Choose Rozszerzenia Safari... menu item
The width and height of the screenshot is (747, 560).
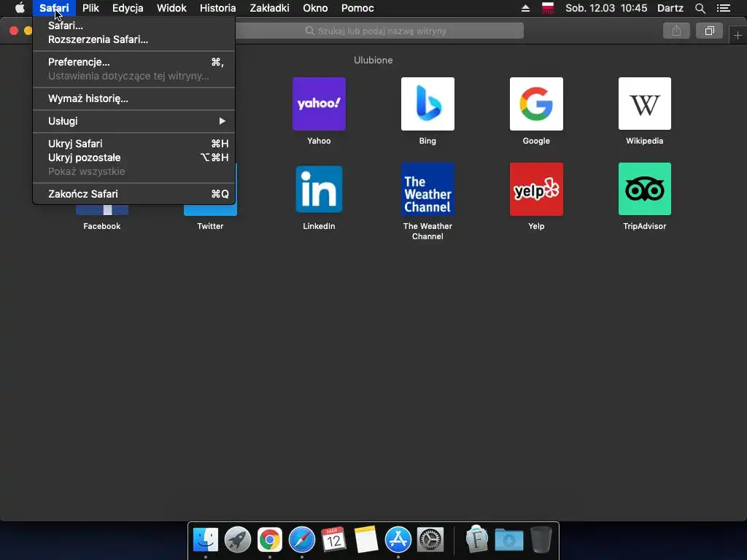[134, 39]
